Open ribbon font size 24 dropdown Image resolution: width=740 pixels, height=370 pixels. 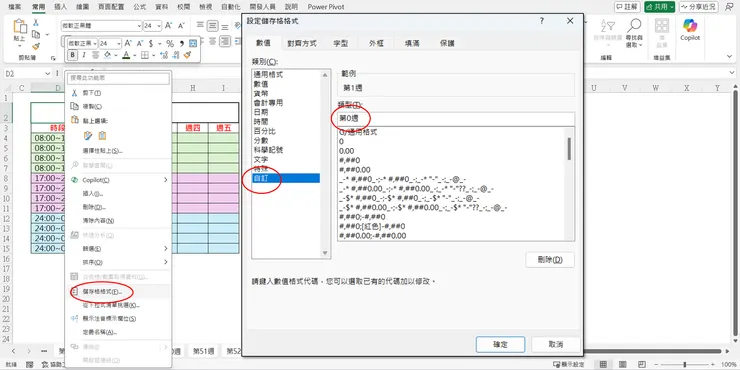(159, 26)
